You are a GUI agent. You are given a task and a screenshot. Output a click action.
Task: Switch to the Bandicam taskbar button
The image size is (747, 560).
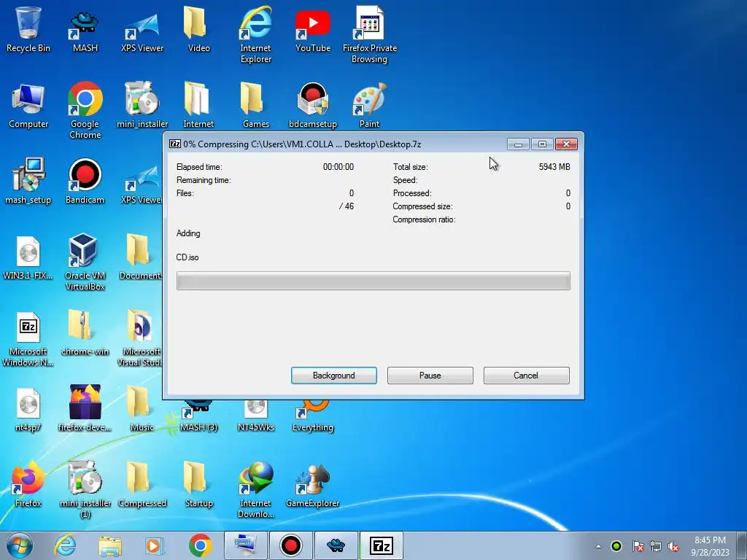click(290, 545)
